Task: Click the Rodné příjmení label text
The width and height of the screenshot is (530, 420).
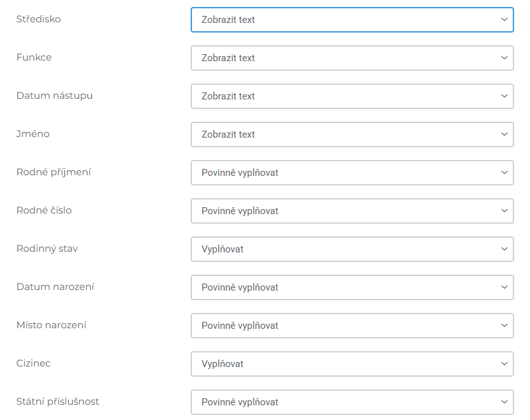Action: (x=54, y=172)
